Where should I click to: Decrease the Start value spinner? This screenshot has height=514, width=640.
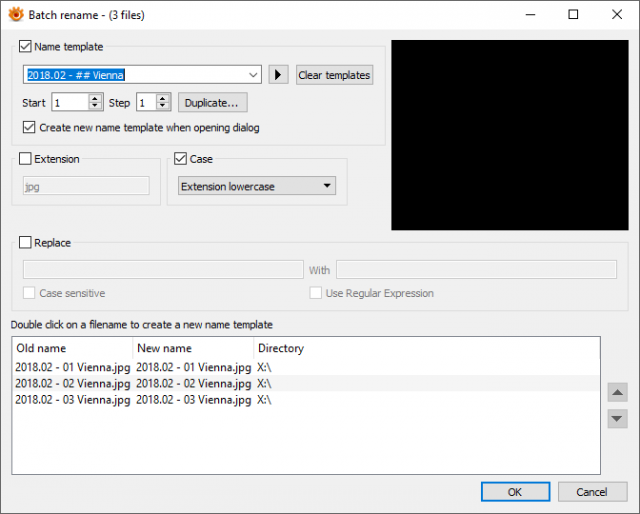pos(95,106)
